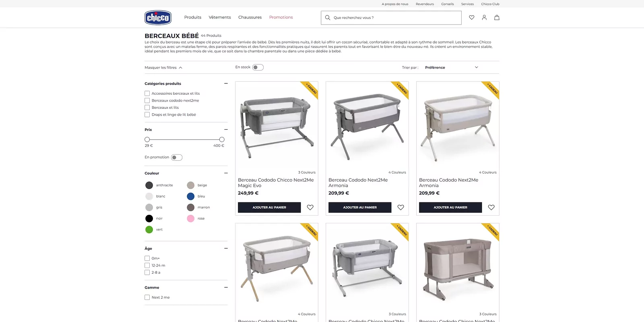Click the minimum price slider handle
This screenshot has width=644, height=322.
pyautogui.click(x=147, y=139)
